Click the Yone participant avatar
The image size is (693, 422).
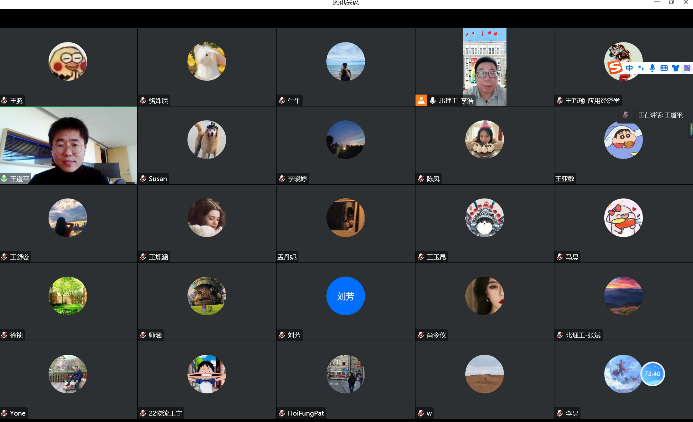pyautogui.click(x=68, y=373)
